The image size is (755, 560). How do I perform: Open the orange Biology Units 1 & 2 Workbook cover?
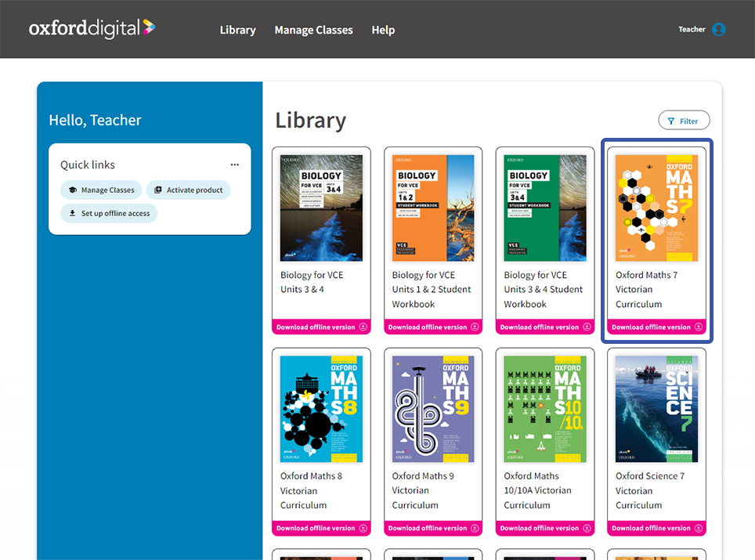coord(433,208)
